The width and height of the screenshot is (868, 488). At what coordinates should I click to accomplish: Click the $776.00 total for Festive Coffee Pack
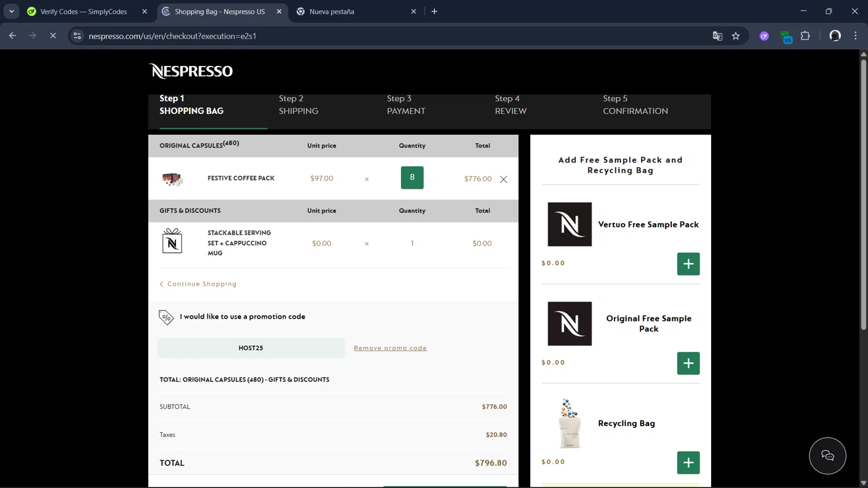(477, 179)
